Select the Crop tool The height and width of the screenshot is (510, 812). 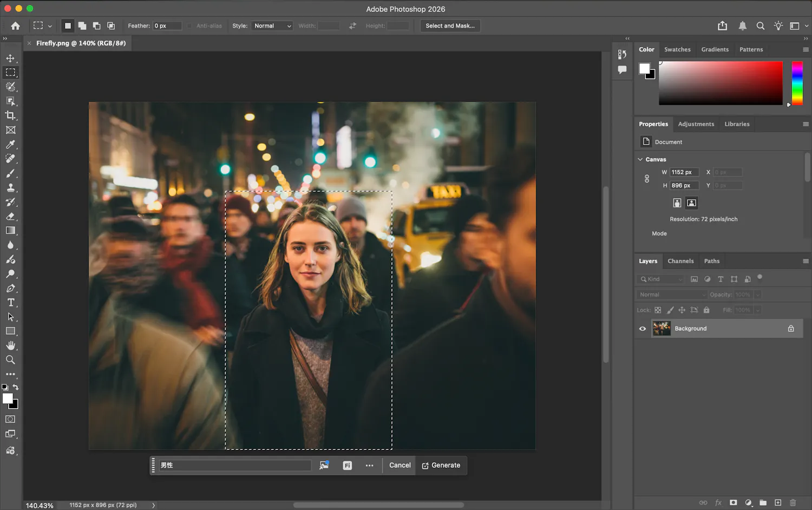point(10,115)
